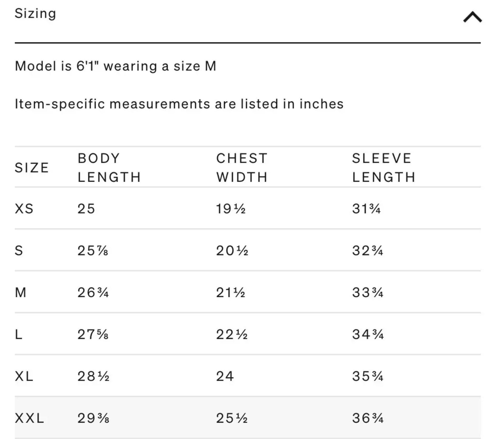Select the XXL highlighted row label

[29, 418]
